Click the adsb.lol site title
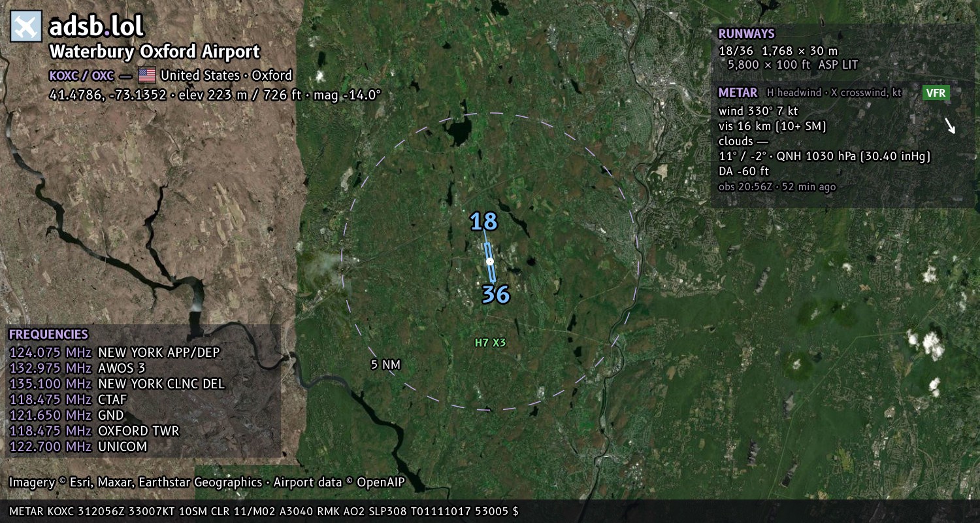 (96, 26)
